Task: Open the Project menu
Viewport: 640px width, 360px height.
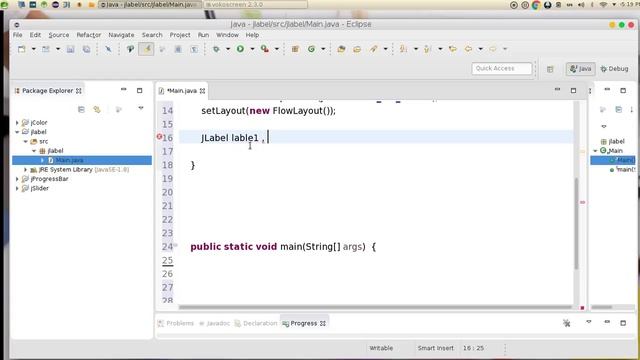Action: (x=180, y=35)
